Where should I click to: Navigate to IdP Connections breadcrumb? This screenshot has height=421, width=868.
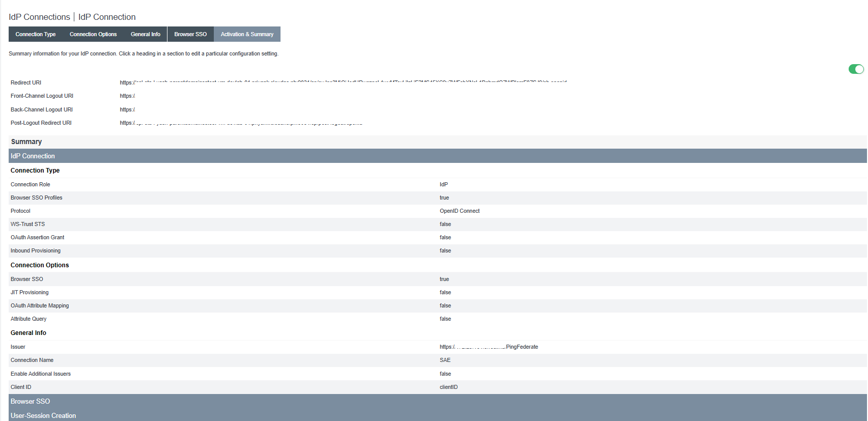point(39,17)
